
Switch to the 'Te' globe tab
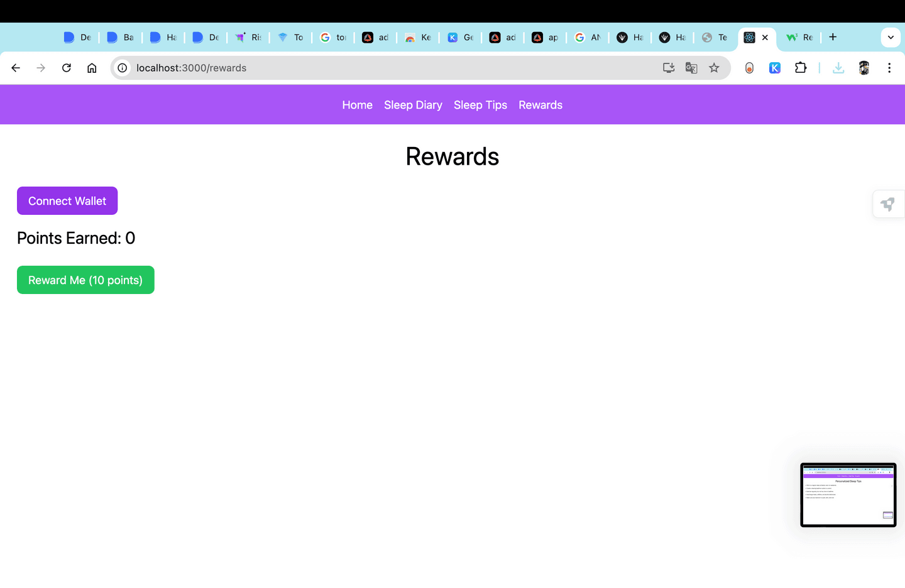pos(715,38)
